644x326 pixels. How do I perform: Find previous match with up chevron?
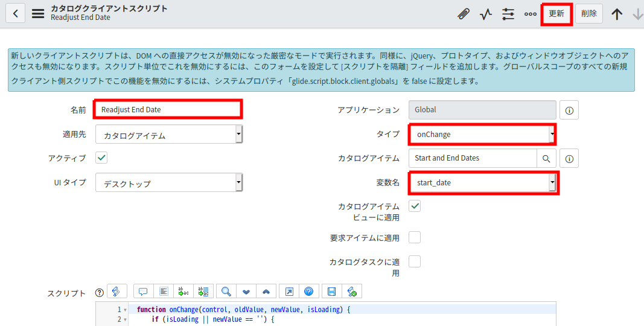click(266, 291)
